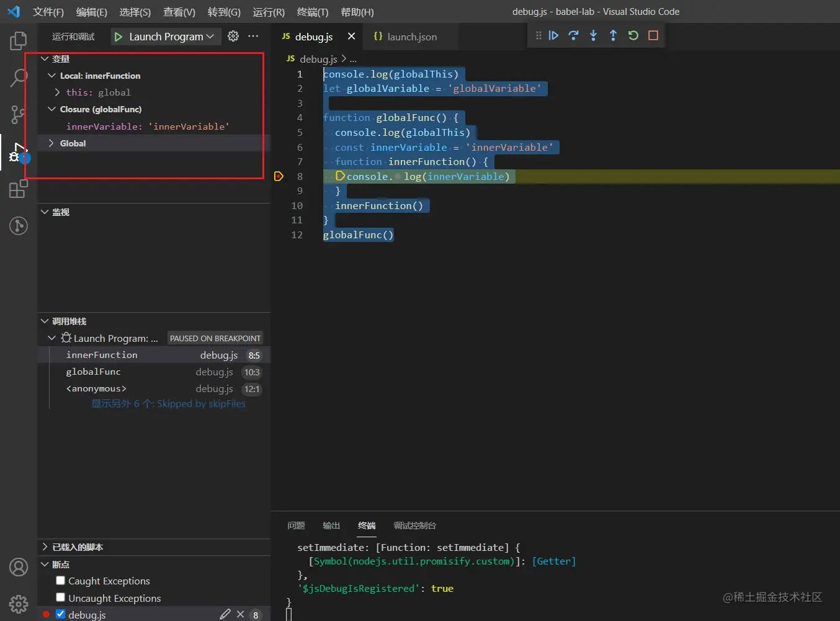Collapse the Closure (globalFunc) scope
Image resolution: width=840 pixels, height=621 pixels.
pos(52,109)
